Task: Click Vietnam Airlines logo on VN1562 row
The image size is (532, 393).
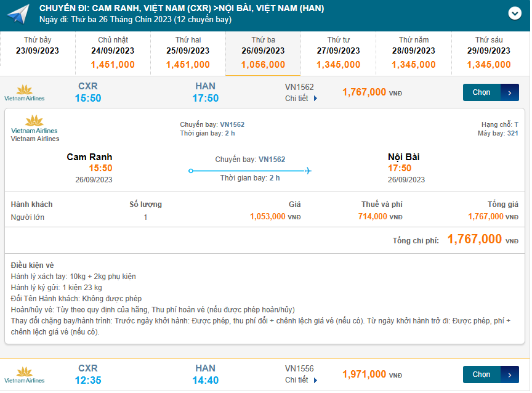Action: click(25, 92)
